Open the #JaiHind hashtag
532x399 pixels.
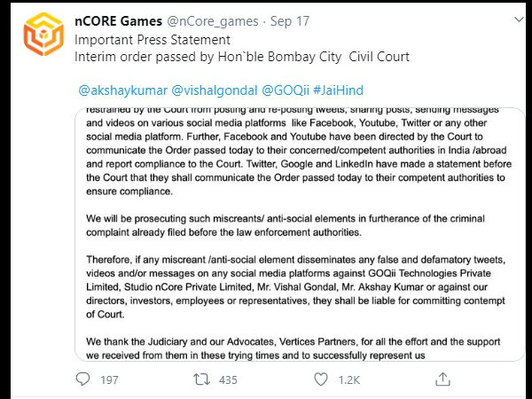[339, 90]
